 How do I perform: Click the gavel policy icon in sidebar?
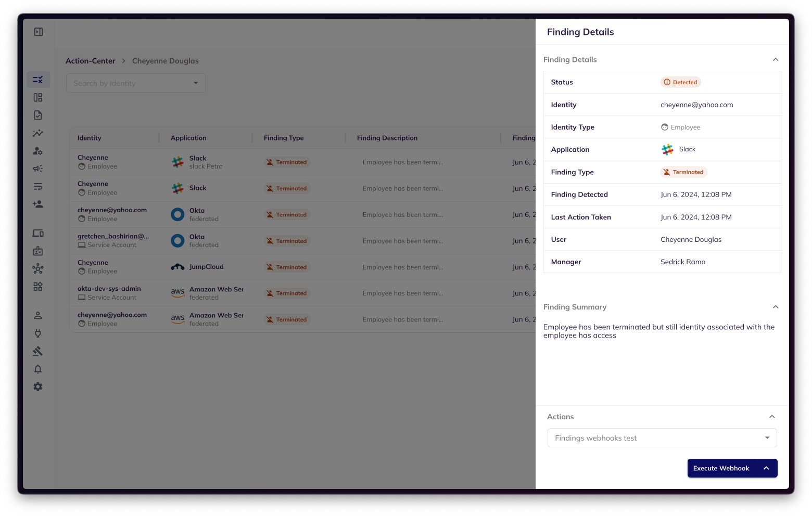click(x=38, y=352)
